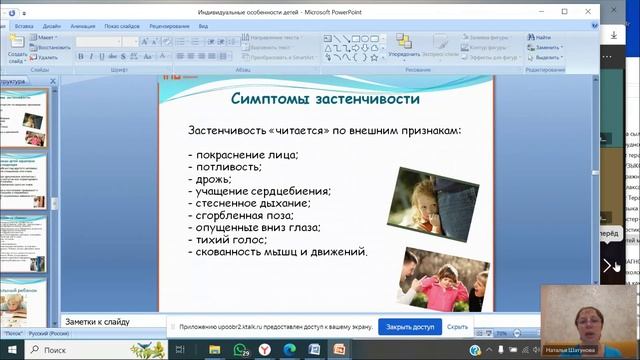Open the Design (Дизайн) ribbon tab
This screenshot has width=640, height=360.
[52, 26]
